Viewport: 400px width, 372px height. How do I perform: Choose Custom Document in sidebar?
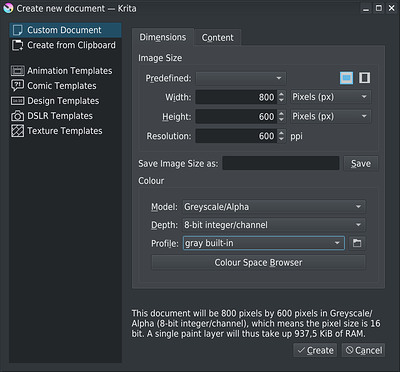point(65,30)
